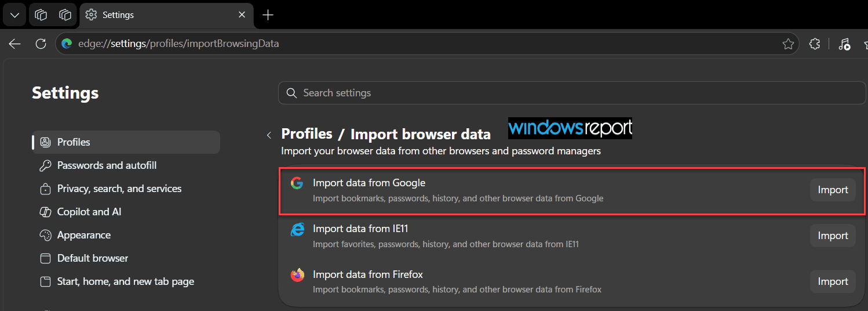
Task: Click the media control music icon
Action: 844,44
